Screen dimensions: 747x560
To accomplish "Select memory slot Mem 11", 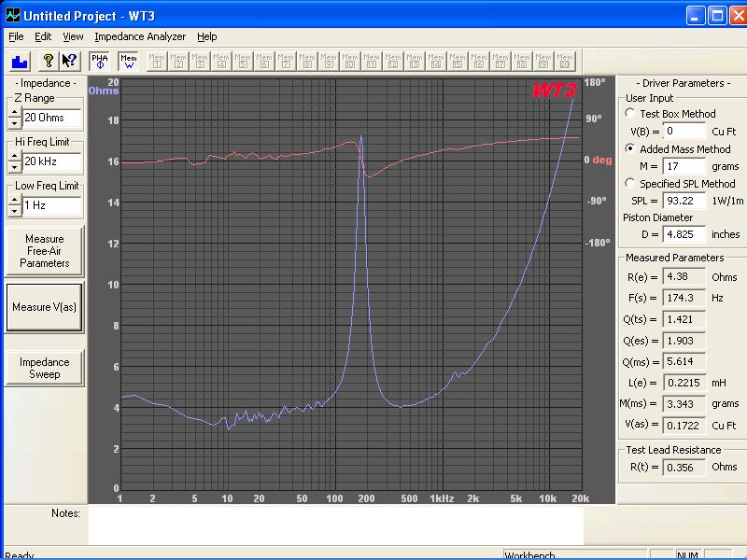I will coord(372,62).
